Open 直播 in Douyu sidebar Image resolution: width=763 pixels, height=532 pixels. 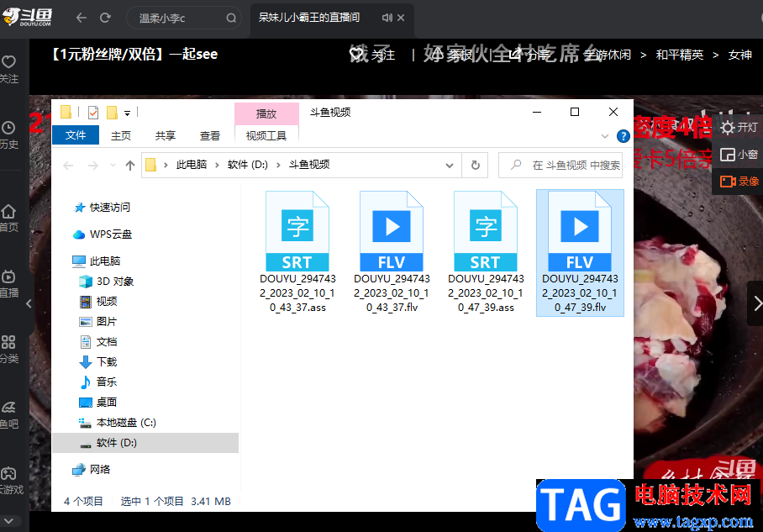8,284
